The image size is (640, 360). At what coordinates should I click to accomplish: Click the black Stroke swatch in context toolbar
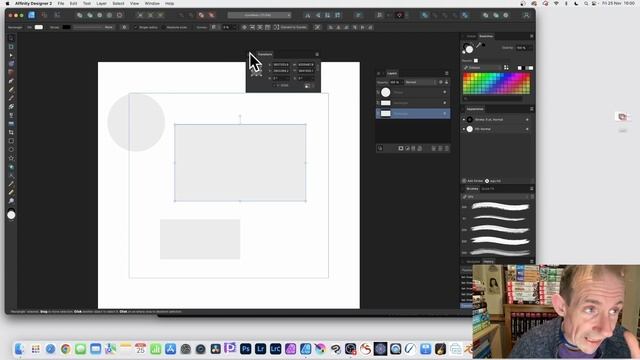point(66,27)
